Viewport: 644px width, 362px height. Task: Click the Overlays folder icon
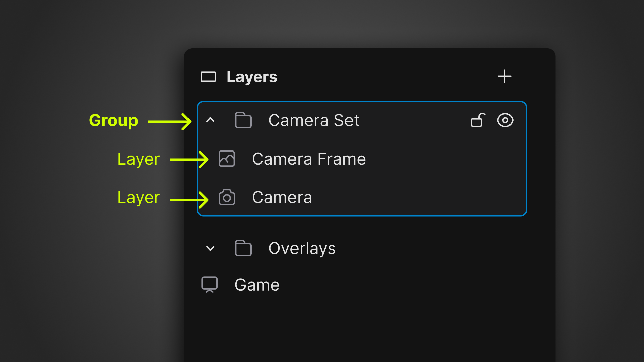coord(243,248)
